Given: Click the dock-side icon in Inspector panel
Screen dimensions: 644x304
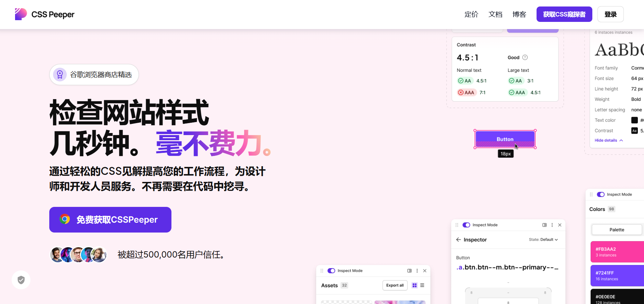Looking at the screenshot, I should [544, 225].
